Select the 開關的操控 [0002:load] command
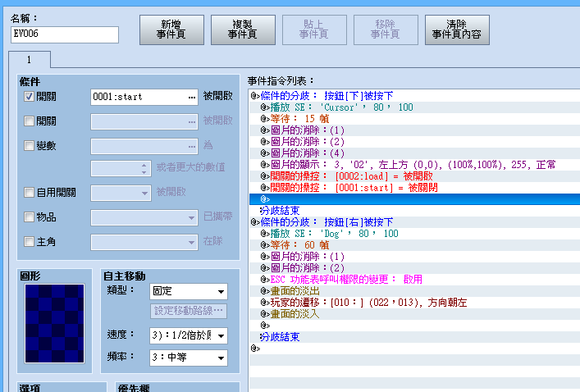 coord(414,176)
